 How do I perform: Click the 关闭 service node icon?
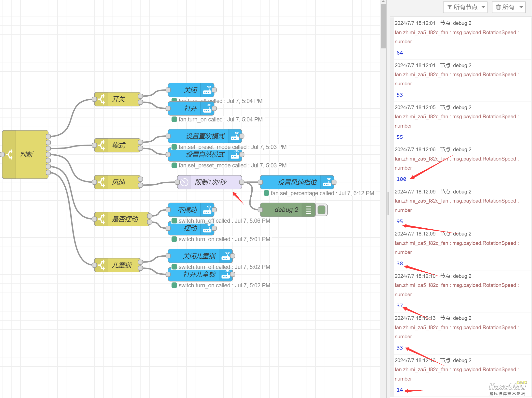tap(207, 90)
